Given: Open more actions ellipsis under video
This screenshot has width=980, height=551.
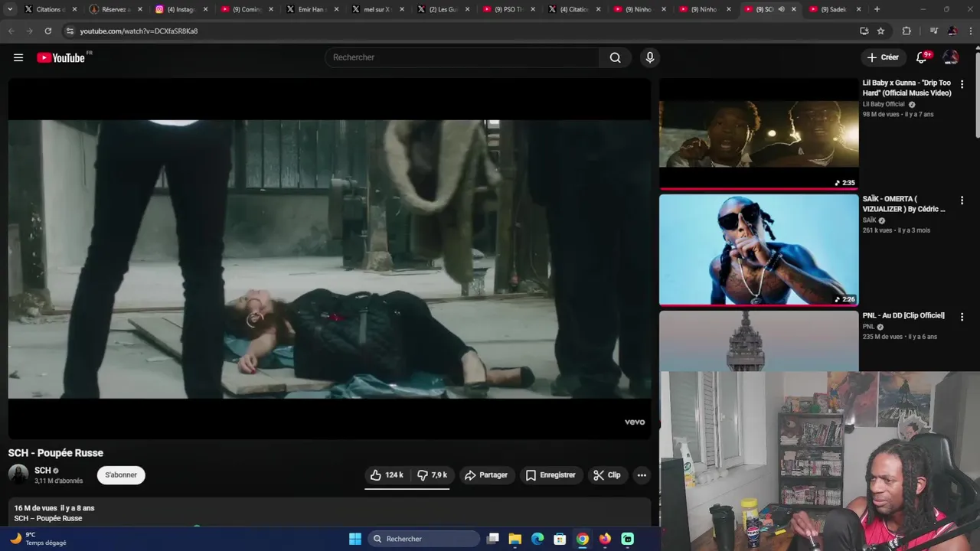Looking at the screenshot, I should [x=642, y=475].
